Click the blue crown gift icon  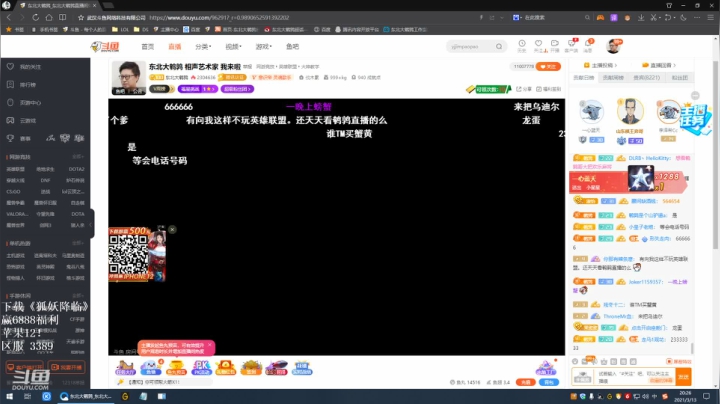[x=302, y=367]
